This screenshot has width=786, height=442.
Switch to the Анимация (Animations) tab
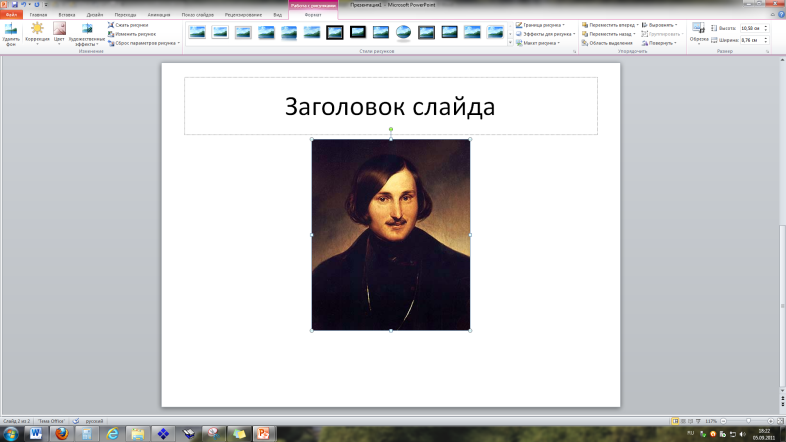(159, 15)
